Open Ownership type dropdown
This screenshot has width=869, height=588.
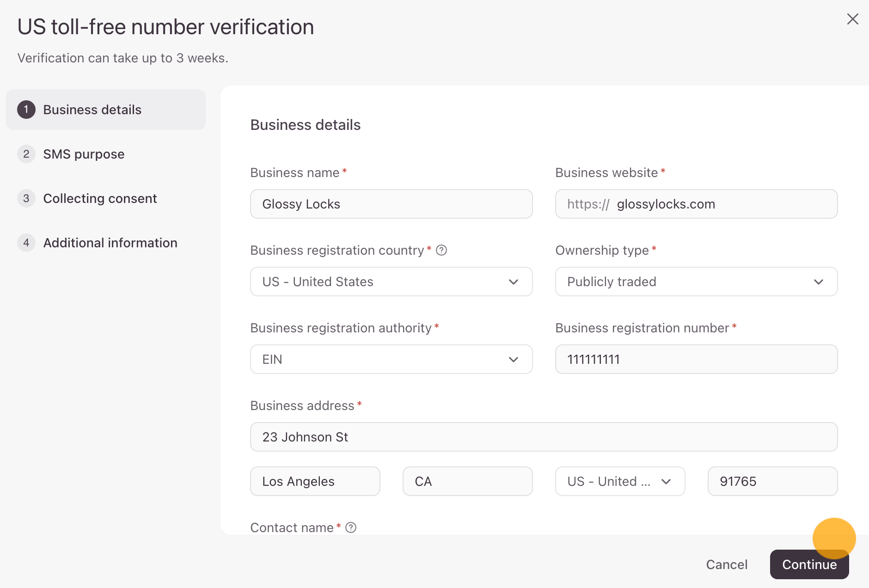pos(697,282)
